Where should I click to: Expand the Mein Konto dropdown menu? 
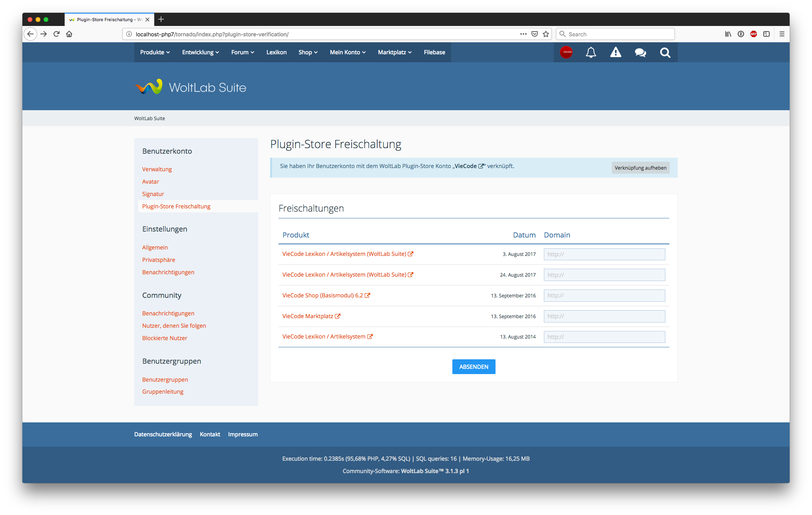pos(348,52)
